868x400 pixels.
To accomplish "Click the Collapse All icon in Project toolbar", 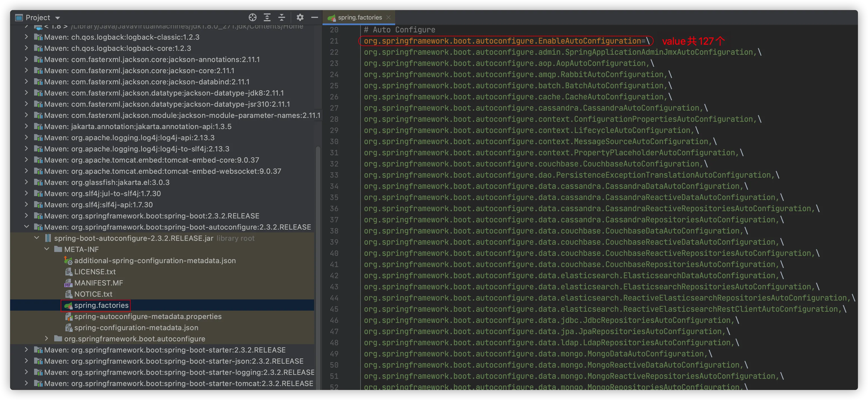I will [x=282, y=18].
